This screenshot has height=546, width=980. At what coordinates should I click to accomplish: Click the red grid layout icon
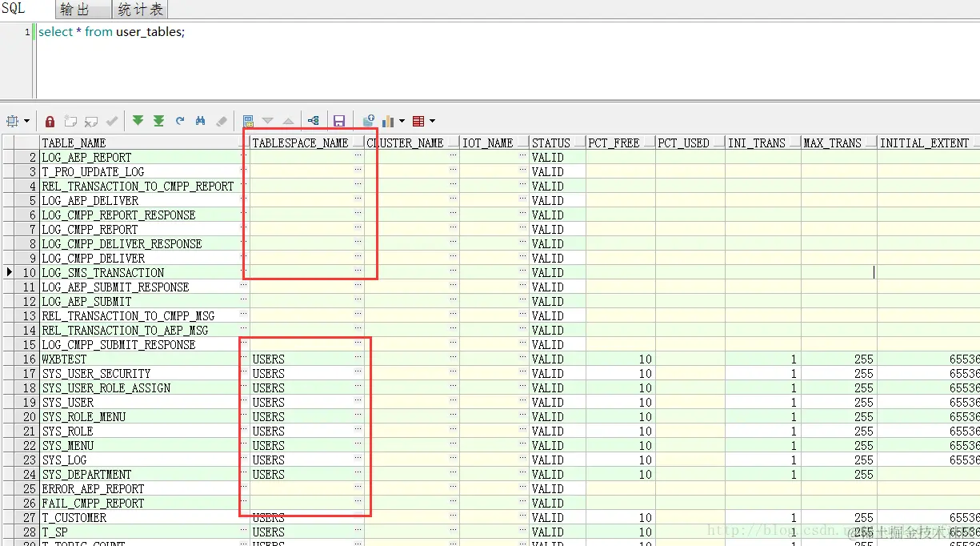pyautogui.click(x=418, y=121)
